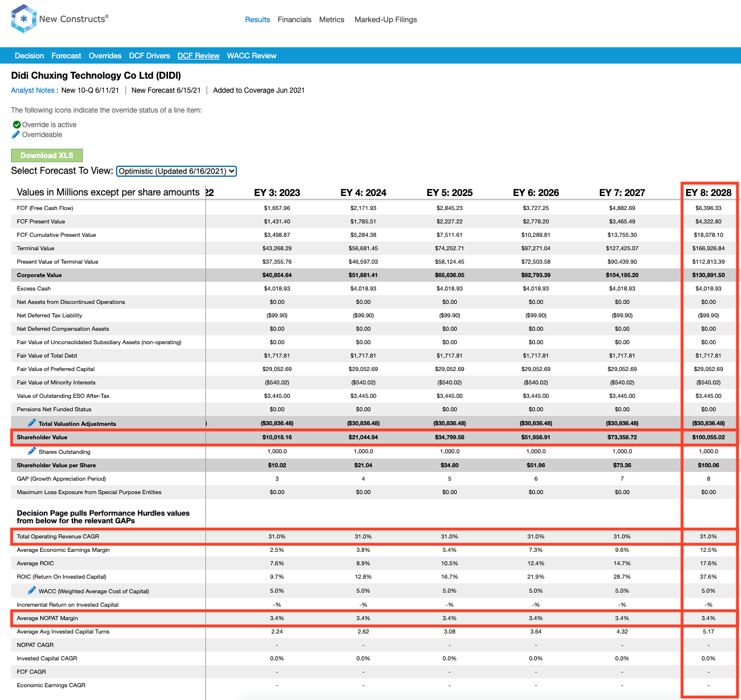Click the 'Shareholder Value' row label
Viewport: 741px width, 700px height.
pyautogui.click(x=42, y=437)
